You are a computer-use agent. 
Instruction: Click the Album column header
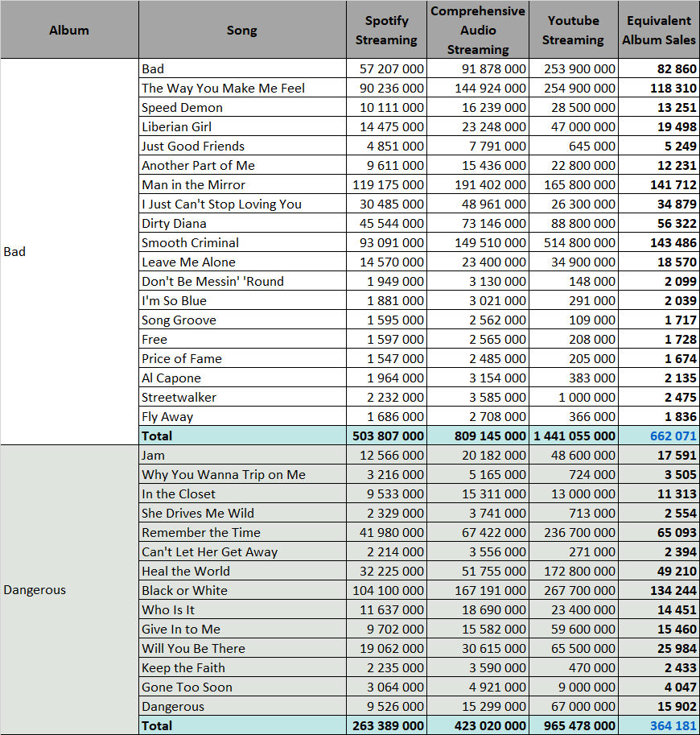(69, 30)
